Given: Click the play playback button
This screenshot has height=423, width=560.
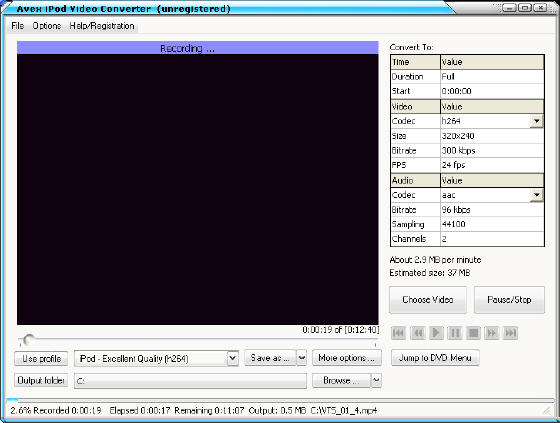Looking at the screenshot, I should pyautogui.click(x=436, y=333).
